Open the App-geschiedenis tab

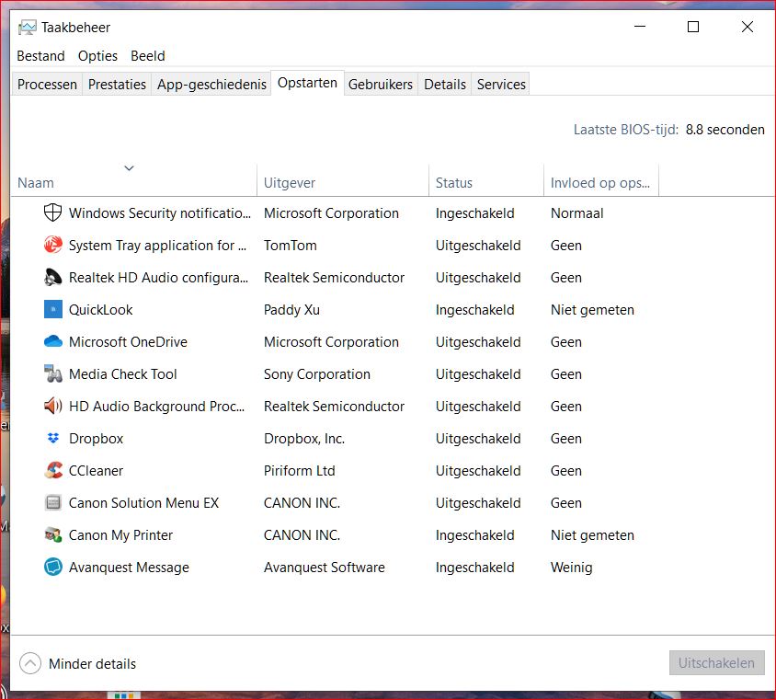point(211,85)
